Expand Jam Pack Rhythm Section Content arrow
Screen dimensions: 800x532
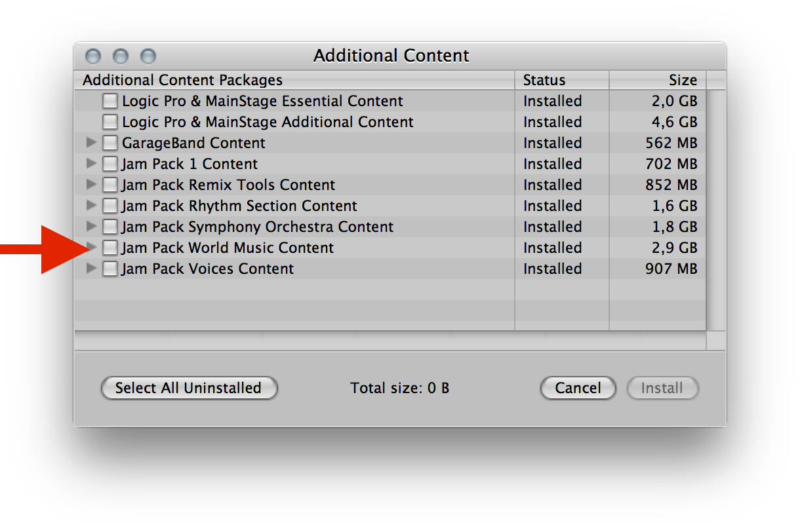tap(91, 206)
